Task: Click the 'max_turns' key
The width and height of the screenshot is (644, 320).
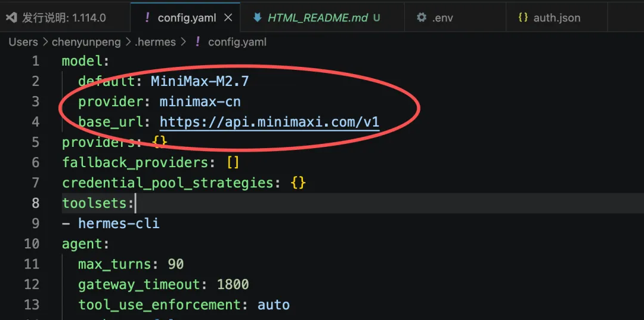Action: point(114,264)
